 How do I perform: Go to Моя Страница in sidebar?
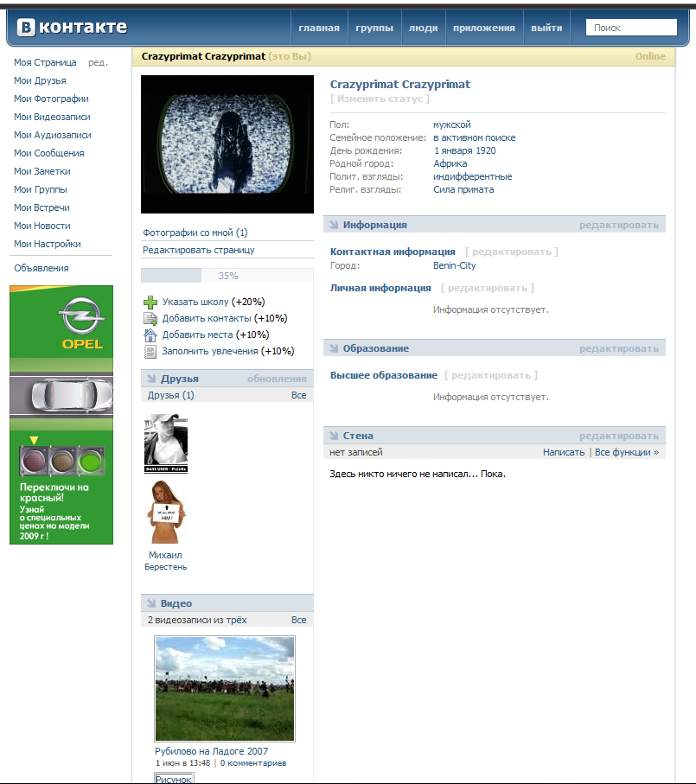point(45,62)
